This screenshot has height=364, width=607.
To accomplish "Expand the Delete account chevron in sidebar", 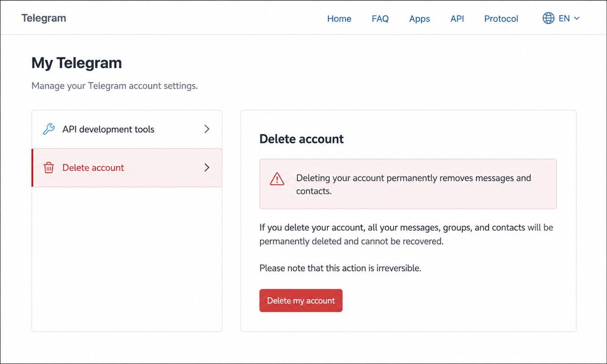I will [206, 167].
